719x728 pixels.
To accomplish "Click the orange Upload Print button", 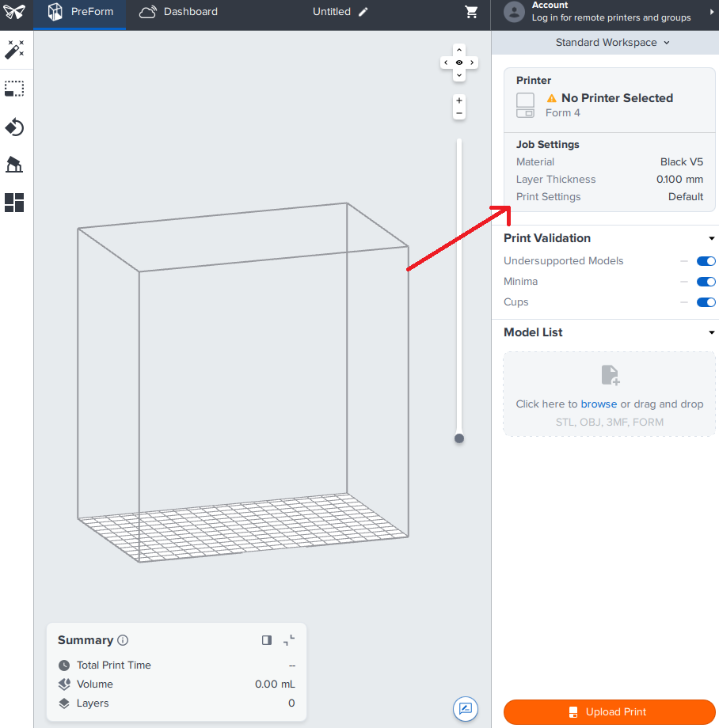I will 609,712.
